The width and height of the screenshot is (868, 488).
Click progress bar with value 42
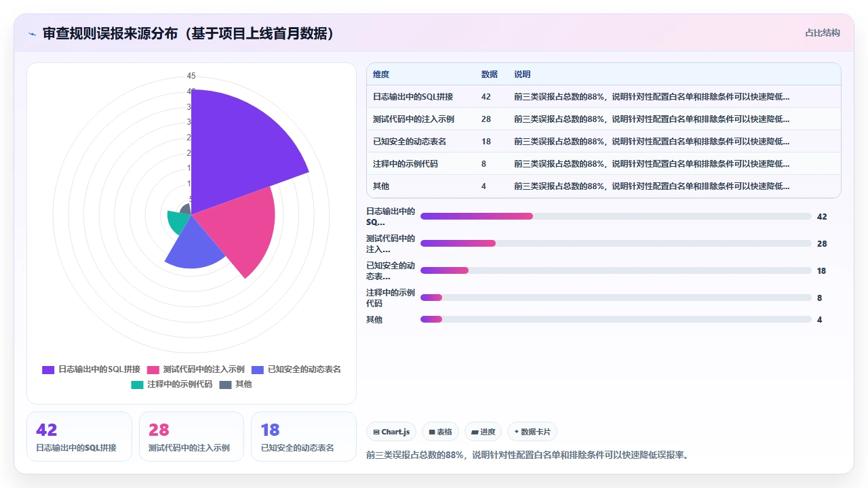click(616, 216)
